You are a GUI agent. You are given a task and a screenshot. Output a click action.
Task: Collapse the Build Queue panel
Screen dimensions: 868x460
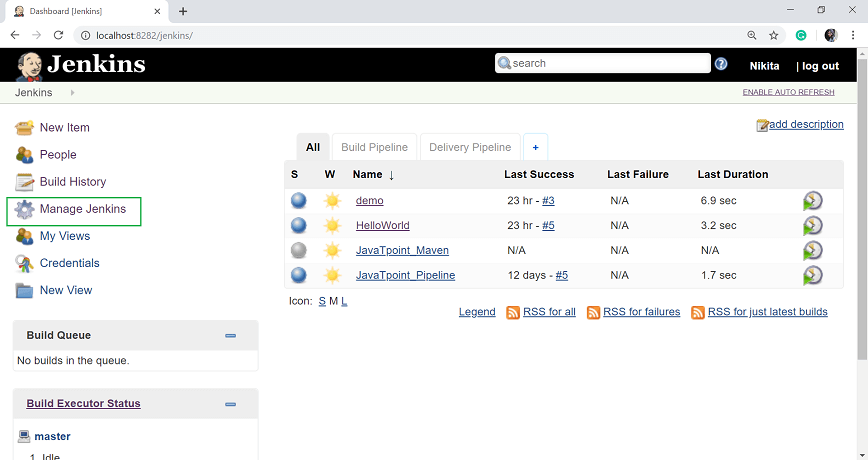(x=230, y=335)
